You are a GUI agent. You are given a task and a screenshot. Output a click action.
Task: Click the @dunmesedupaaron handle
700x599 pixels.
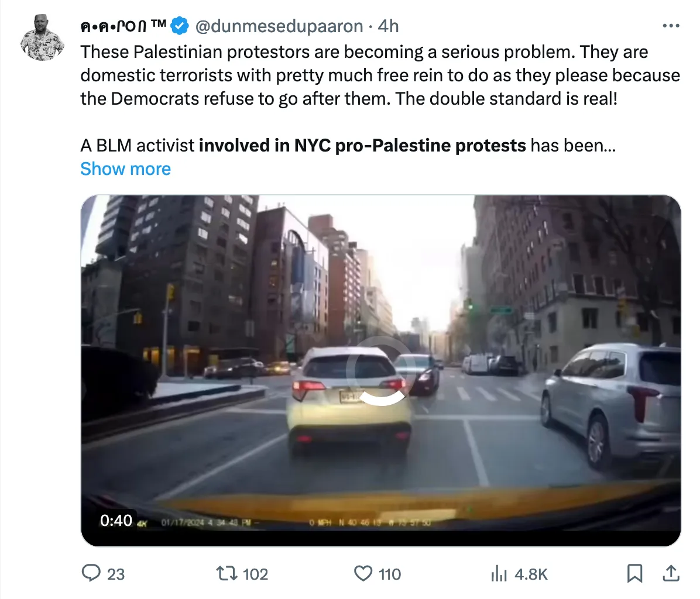tap(279, 26)
